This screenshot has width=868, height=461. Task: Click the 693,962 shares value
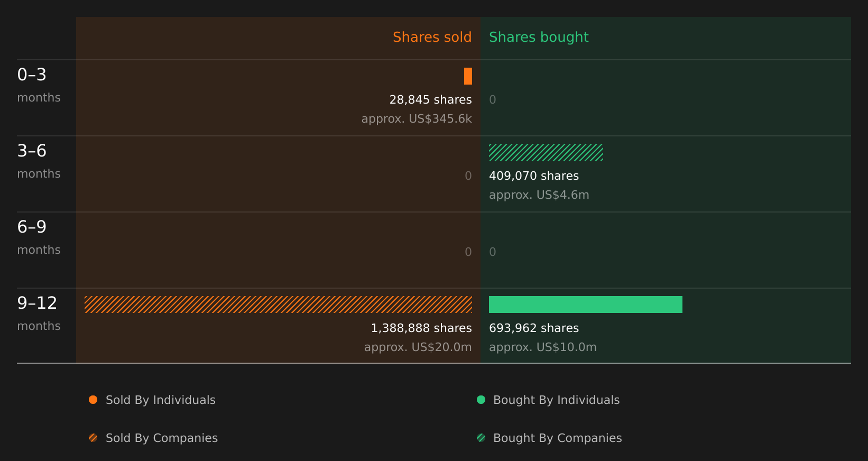(x=534, y=328)
